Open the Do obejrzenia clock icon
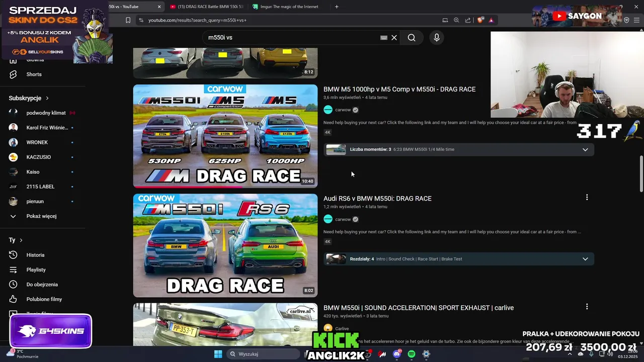This screenshot has width=644, height=362. tap(14, 285)
